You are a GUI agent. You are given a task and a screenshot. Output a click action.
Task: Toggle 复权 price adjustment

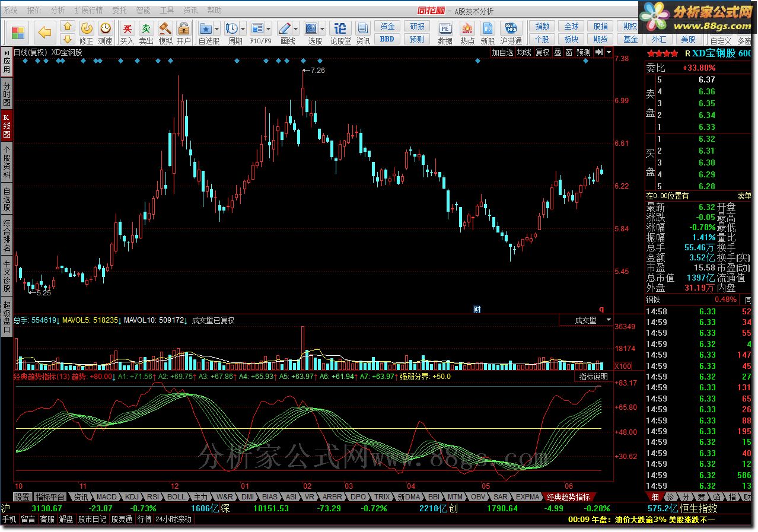(x=543, y=52)
